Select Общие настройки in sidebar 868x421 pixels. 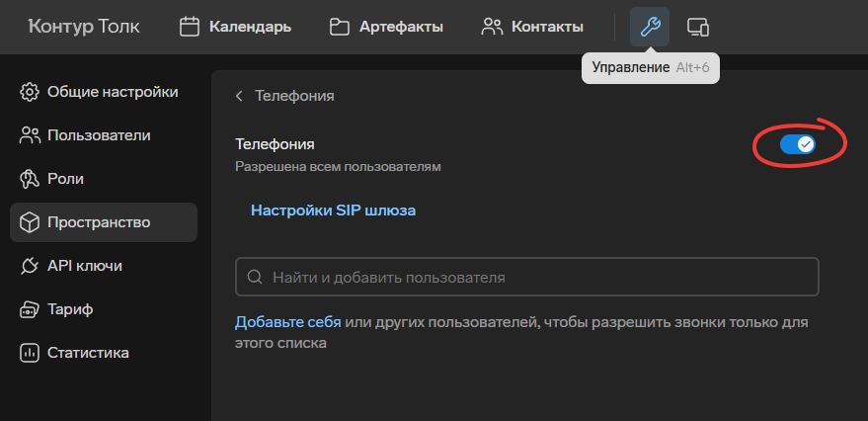[104, 92]
